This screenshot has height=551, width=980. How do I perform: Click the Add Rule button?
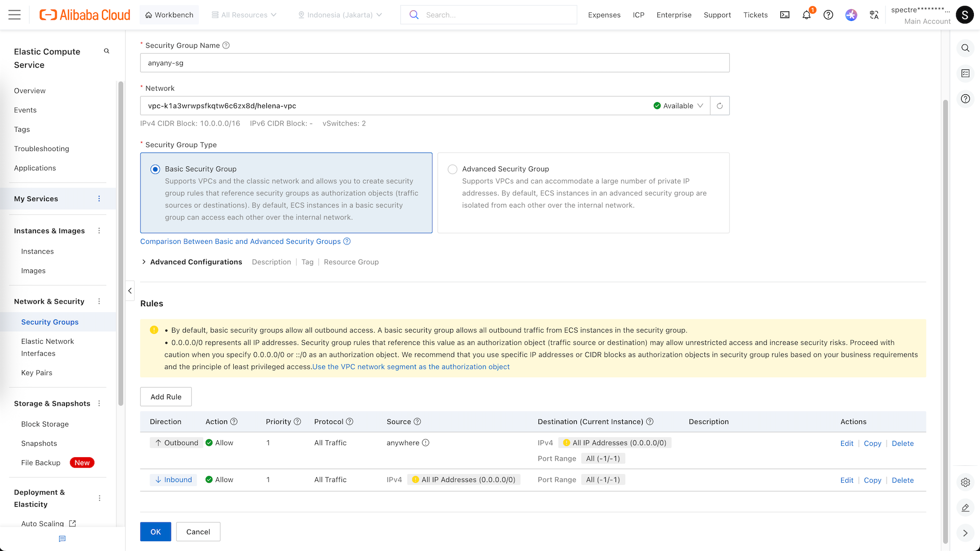166,397
